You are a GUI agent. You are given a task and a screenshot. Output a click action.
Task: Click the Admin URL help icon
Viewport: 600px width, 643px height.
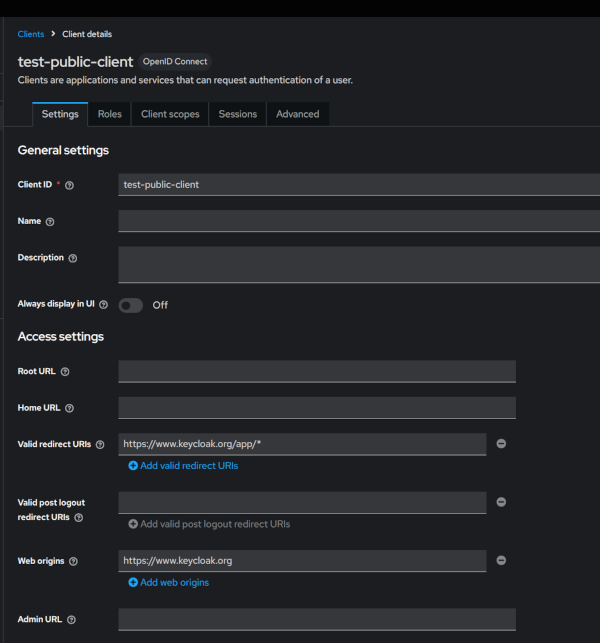[71, 620]
